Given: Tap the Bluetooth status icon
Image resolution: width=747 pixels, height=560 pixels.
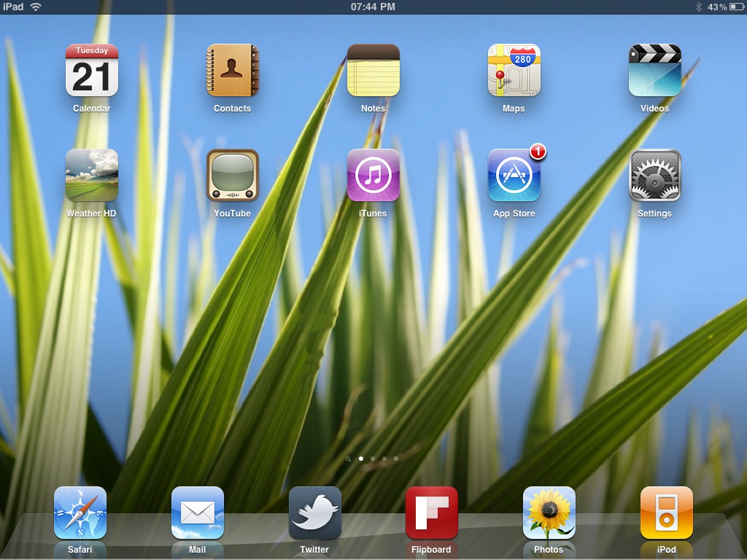Looking at the screenshot, I should click(698, 7).
